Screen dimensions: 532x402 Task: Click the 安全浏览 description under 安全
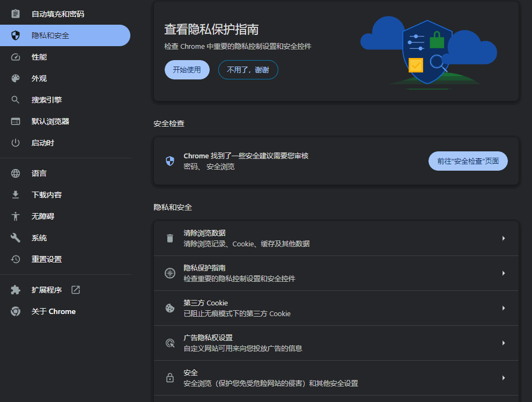pyautogui.click(x=271, y=383)
